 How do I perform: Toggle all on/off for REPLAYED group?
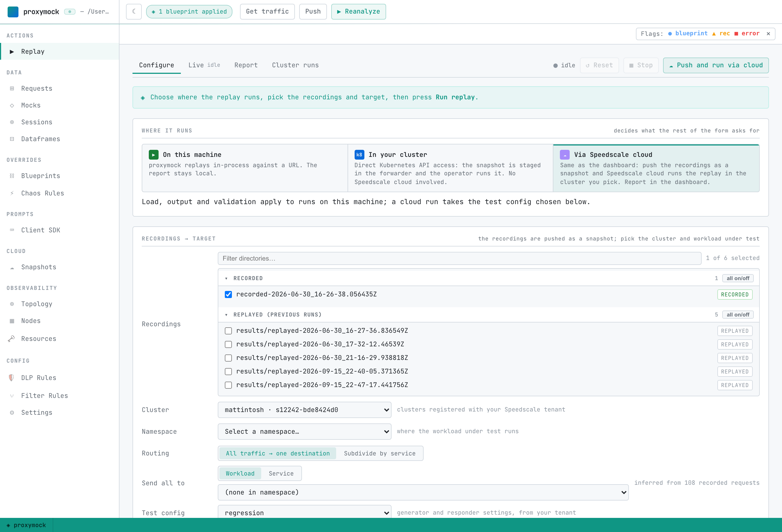[x=737, y=315]
